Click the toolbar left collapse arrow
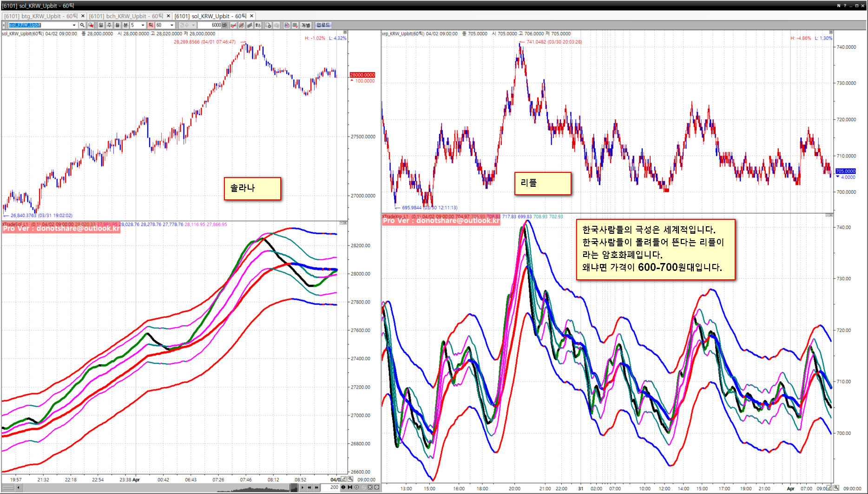 click(x=4, y=25)
